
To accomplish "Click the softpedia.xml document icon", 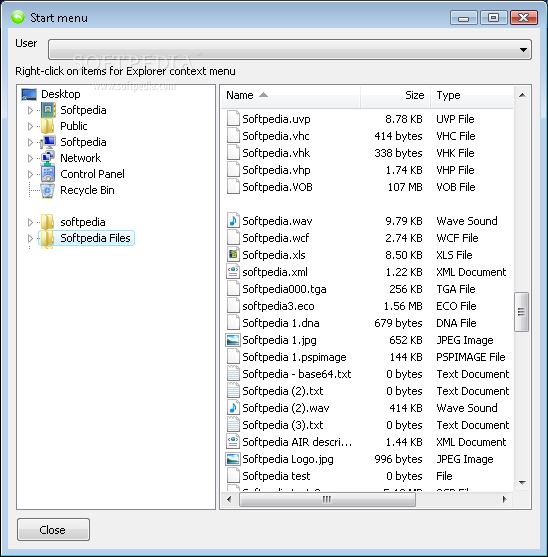I will 233,272.
